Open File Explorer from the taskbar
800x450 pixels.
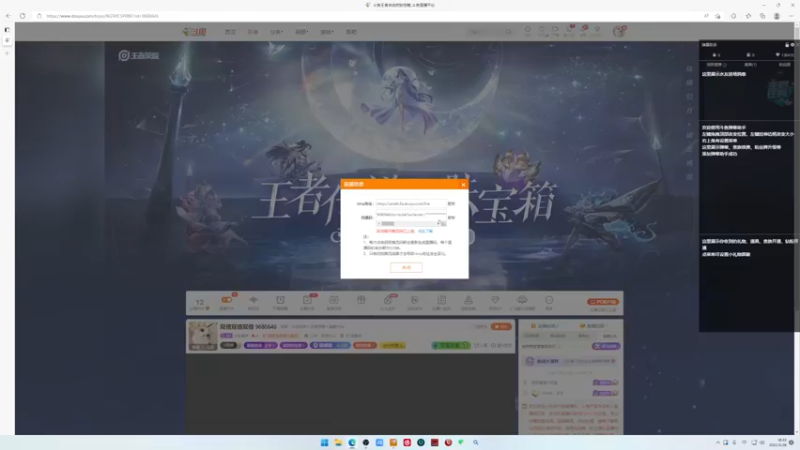(338, 442)
